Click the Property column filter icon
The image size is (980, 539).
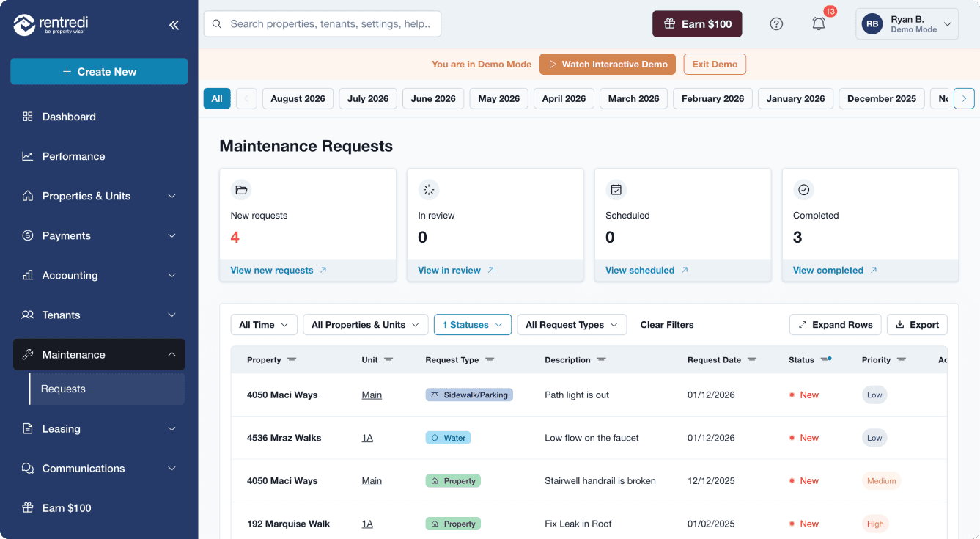tap(292, 360)
